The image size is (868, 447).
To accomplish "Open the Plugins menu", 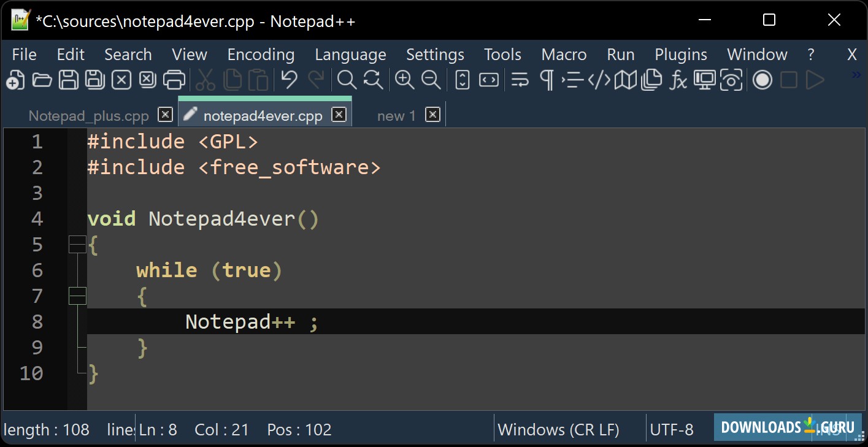I will pos(681,55).
